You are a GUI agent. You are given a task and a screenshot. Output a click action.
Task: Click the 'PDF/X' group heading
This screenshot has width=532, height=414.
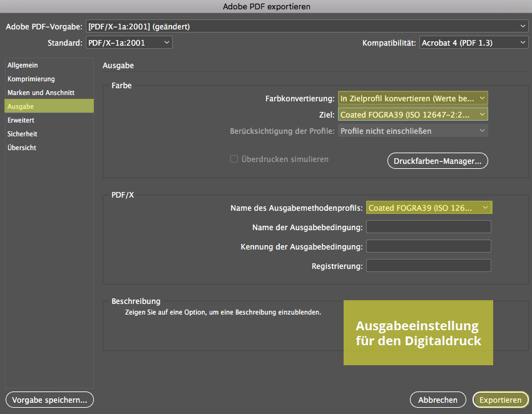123,195
